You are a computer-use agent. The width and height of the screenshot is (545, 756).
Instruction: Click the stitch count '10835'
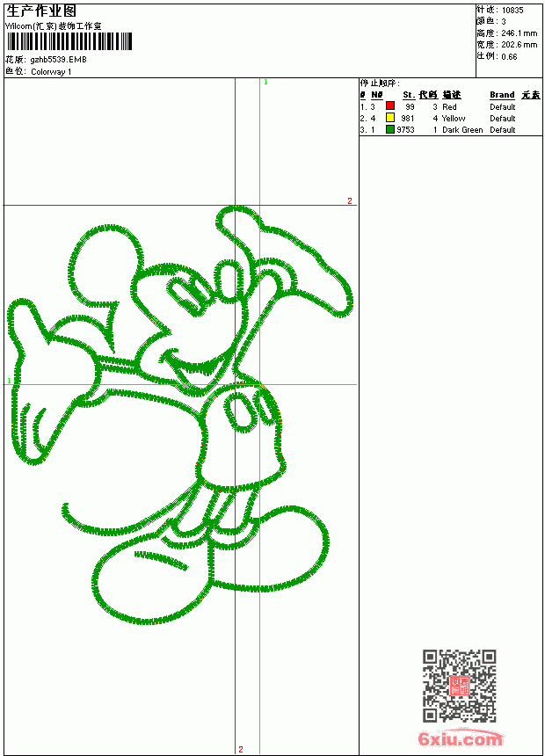point(512,11)
